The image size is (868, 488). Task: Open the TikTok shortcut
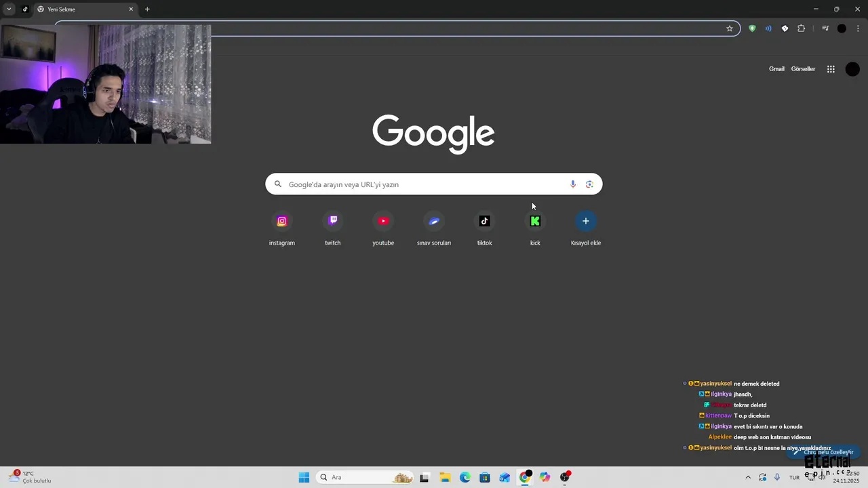(x=484, y=228)
